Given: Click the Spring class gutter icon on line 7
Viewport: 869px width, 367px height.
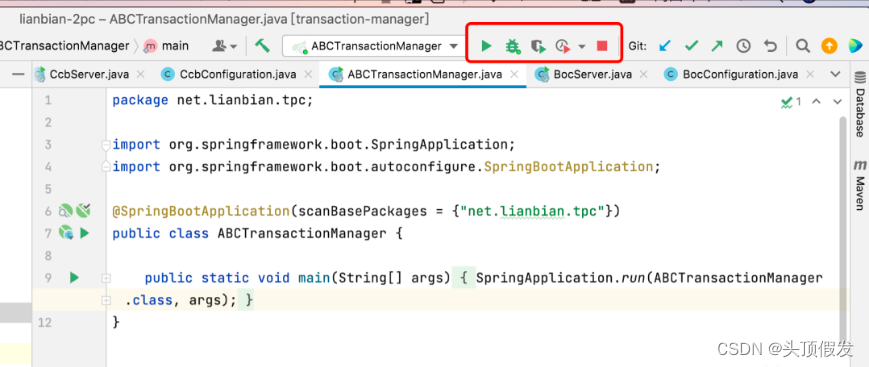Looking at the screenshot, I should [67, 233].
